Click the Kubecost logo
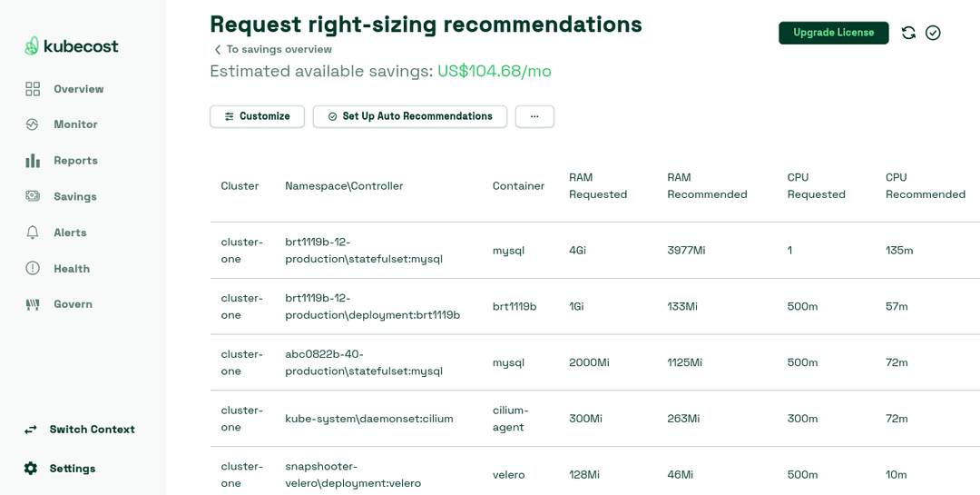The image size is (980, 495). pos(71,46)
